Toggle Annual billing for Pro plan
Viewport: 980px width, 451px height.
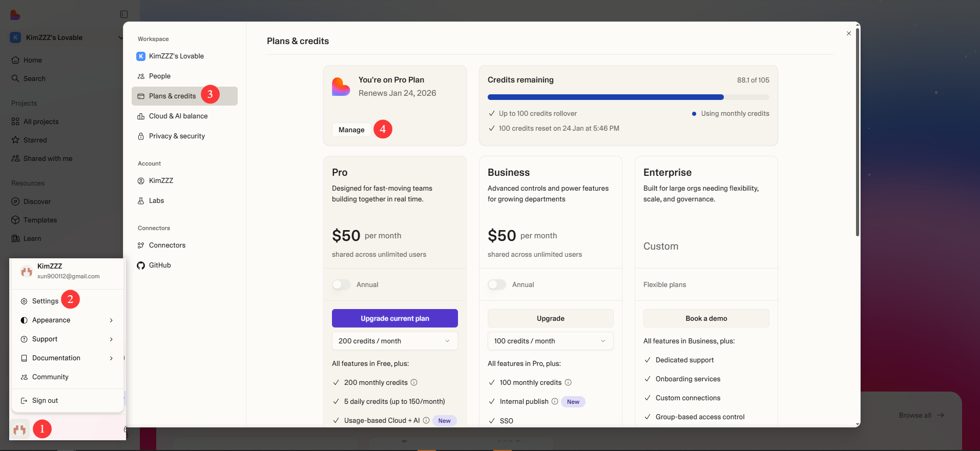[x=341, y=284]
